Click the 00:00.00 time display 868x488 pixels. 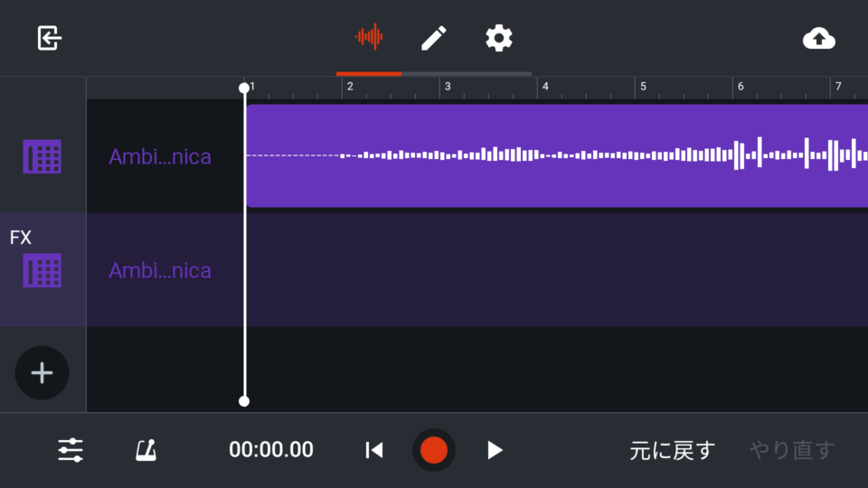tap(271, 450)
